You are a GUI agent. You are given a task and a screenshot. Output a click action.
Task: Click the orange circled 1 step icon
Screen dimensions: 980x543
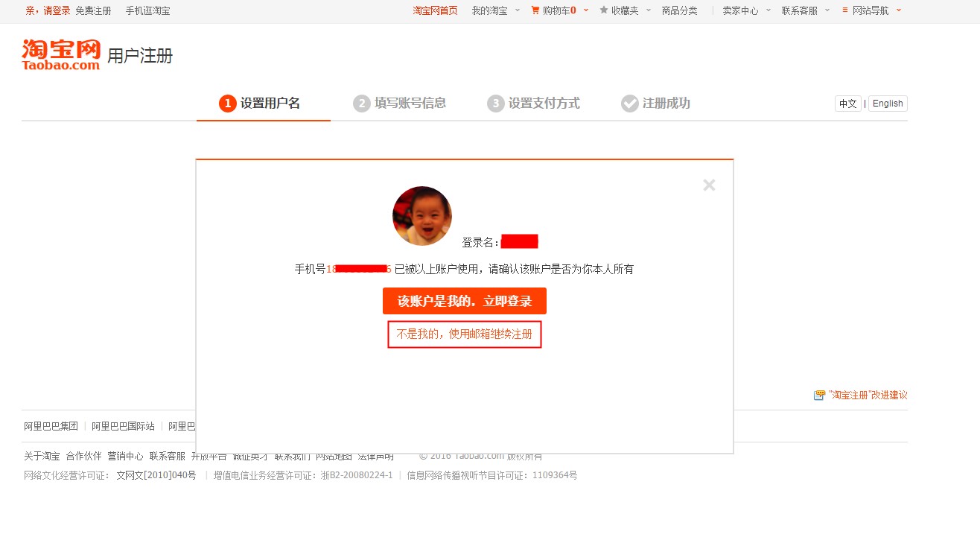click(x=227, y=104)
